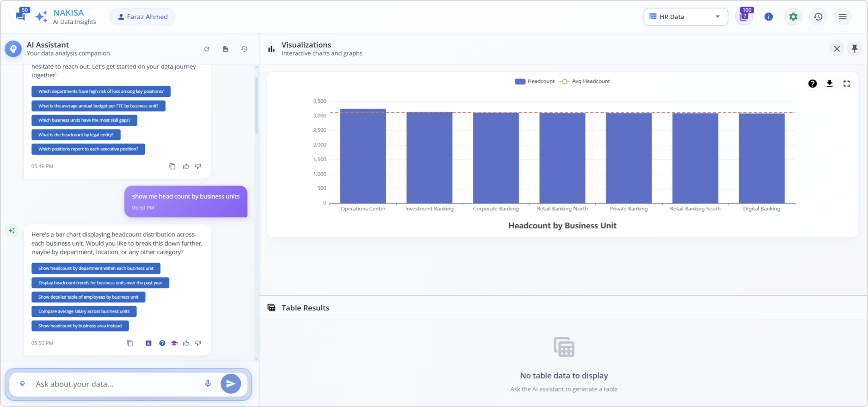Click the Operations Center bar in chart

(x=363, y=156)
